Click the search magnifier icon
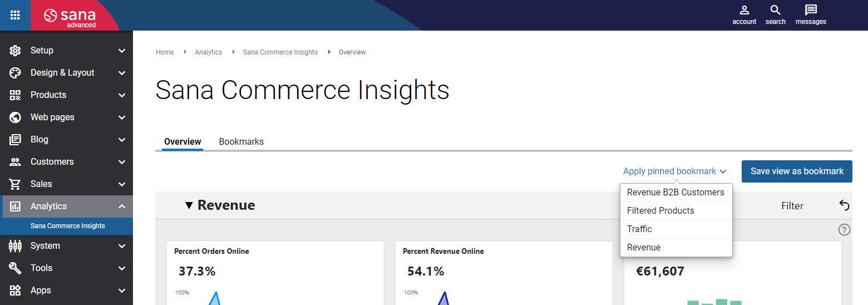 [775, 10]
